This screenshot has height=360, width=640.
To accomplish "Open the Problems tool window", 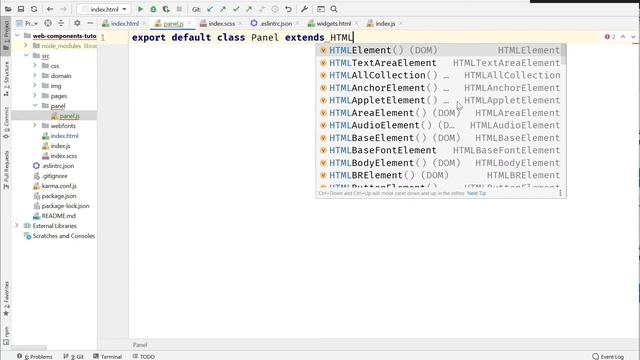I will 35,356.
